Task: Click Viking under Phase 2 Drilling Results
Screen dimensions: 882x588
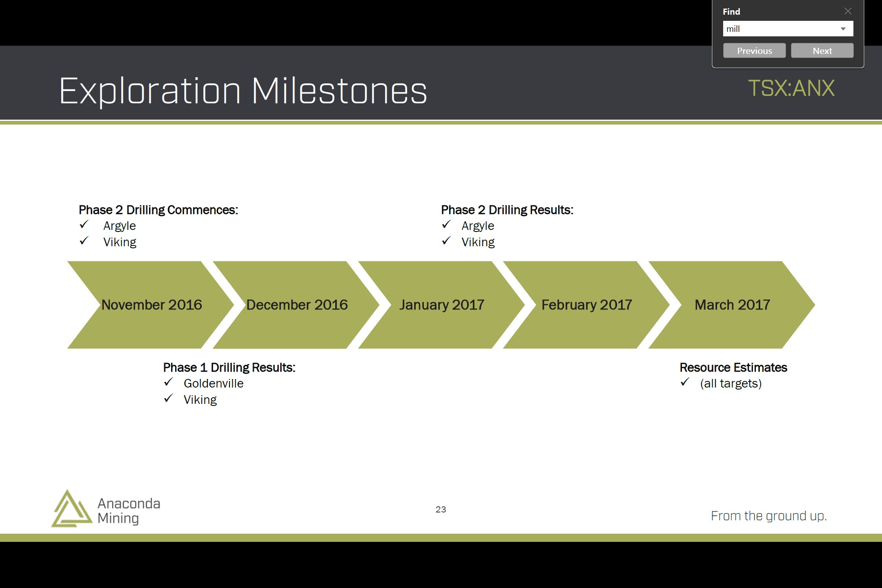Action: click(x=478, y=243)
